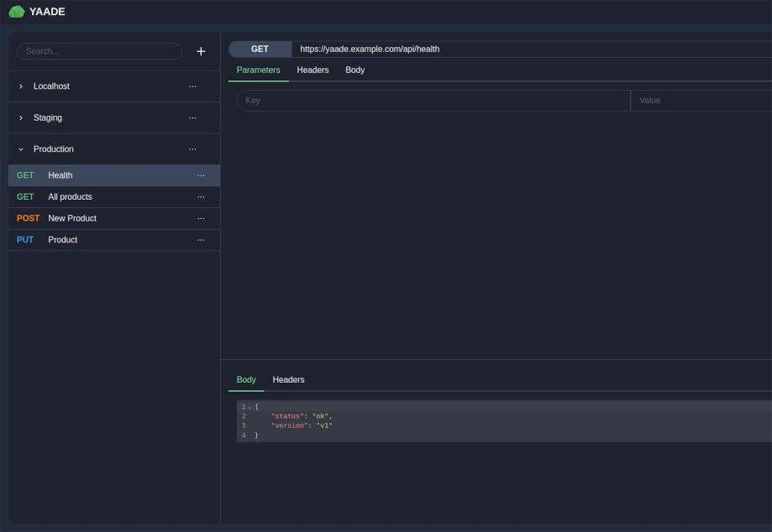Screen dimensions: 772x532
Task: Open options for the All products request
Action: [201, 197]
